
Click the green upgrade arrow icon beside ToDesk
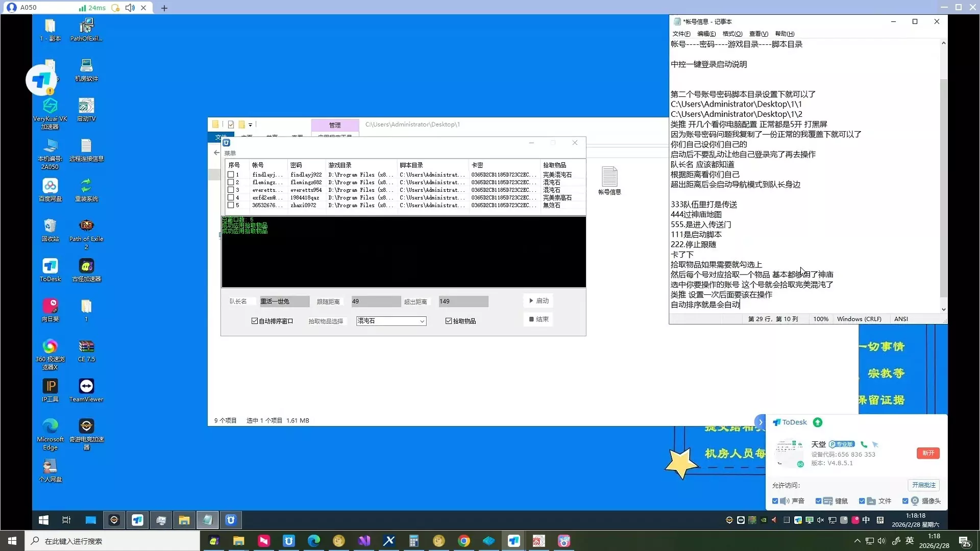point(818,422)
